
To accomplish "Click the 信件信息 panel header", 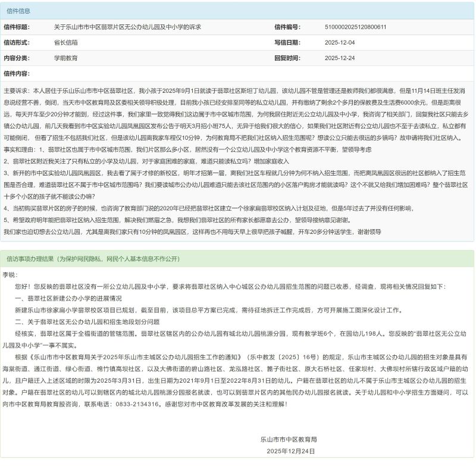I will point(19,11).
